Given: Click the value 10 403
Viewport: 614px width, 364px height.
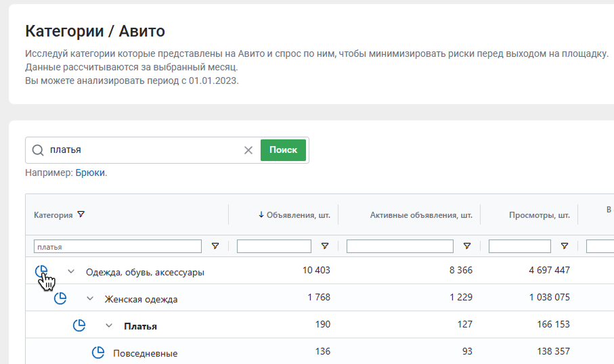Looking at the screenshot, I should pos(316,270).
